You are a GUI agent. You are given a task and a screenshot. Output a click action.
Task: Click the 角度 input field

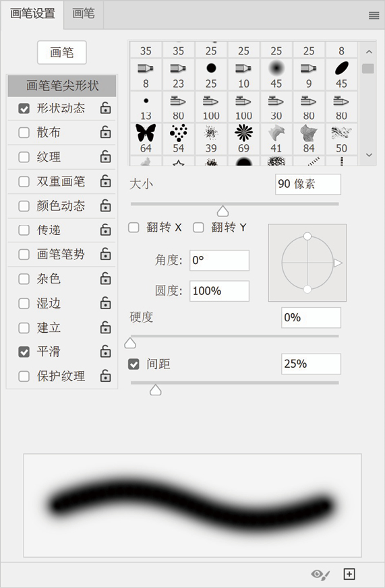219,260
